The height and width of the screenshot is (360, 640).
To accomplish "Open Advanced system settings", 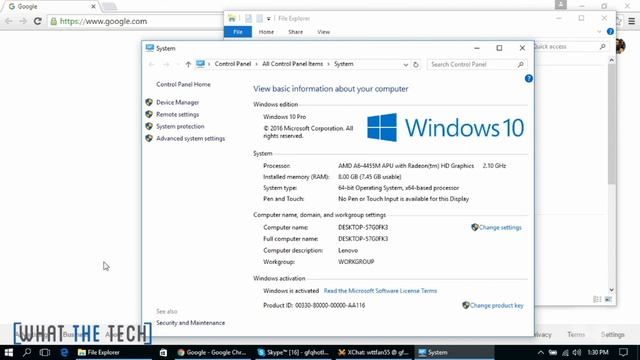I will coord(190,139).
